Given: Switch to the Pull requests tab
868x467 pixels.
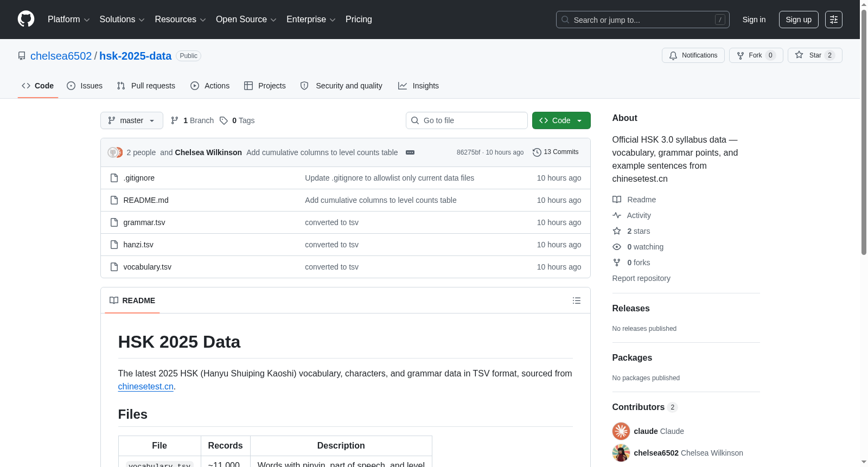Looking at the screenshot, I should 146,86.
